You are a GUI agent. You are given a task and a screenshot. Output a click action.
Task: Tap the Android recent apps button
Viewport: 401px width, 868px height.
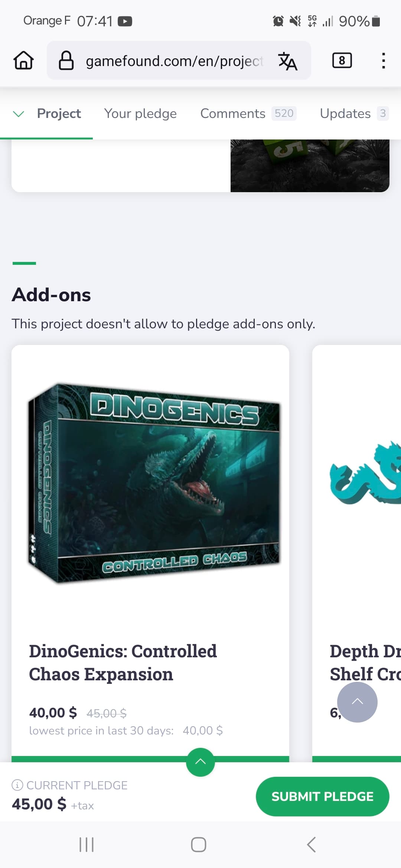pos(87,845)
